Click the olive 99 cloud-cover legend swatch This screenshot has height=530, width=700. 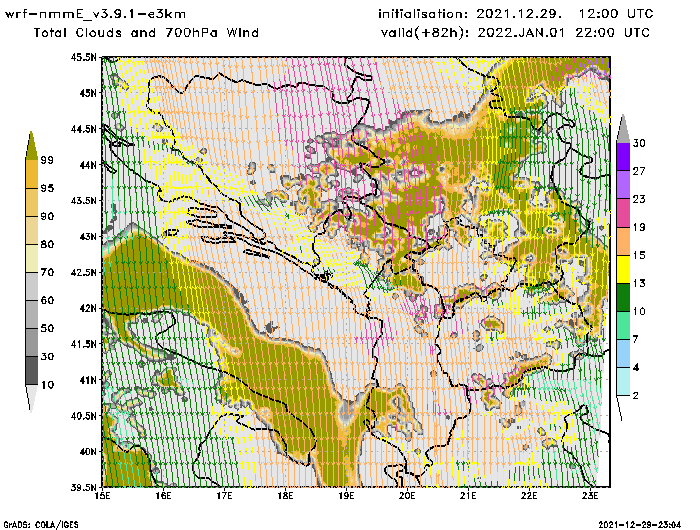pyautogui.click(x=31, y=146)
